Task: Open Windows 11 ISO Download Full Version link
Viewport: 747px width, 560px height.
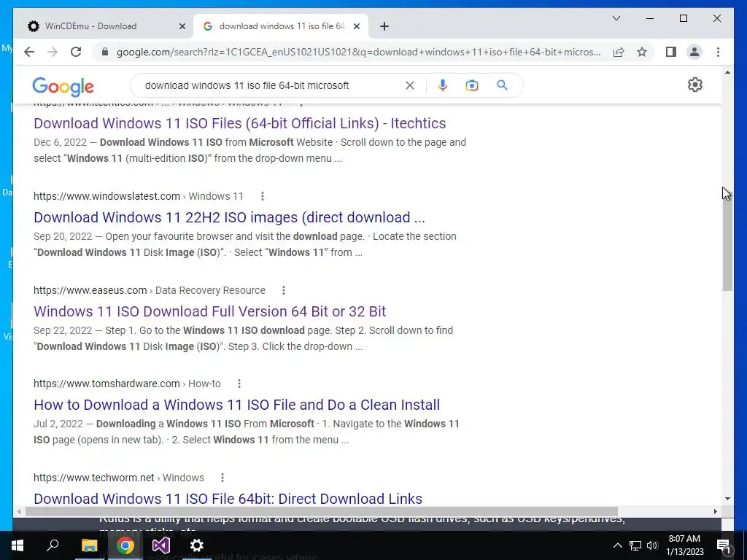Action: (209, 311)
